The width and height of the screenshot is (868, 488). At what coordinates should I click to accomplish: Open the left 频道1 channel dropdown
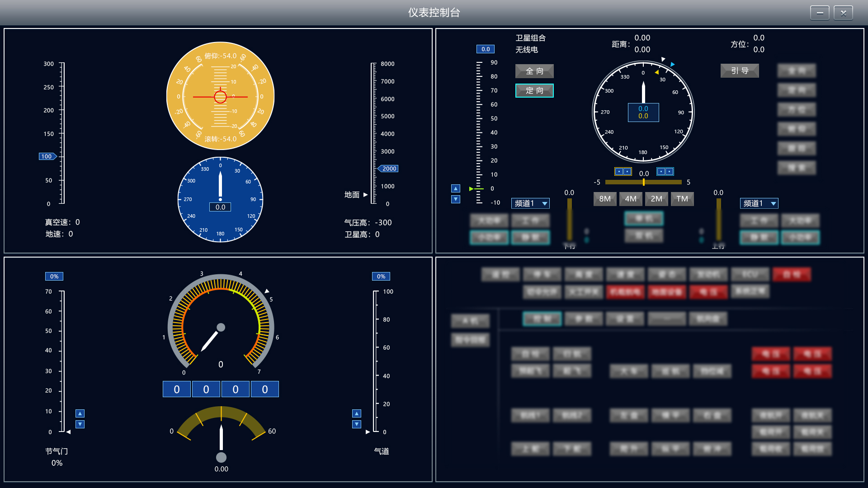point(531,203)
